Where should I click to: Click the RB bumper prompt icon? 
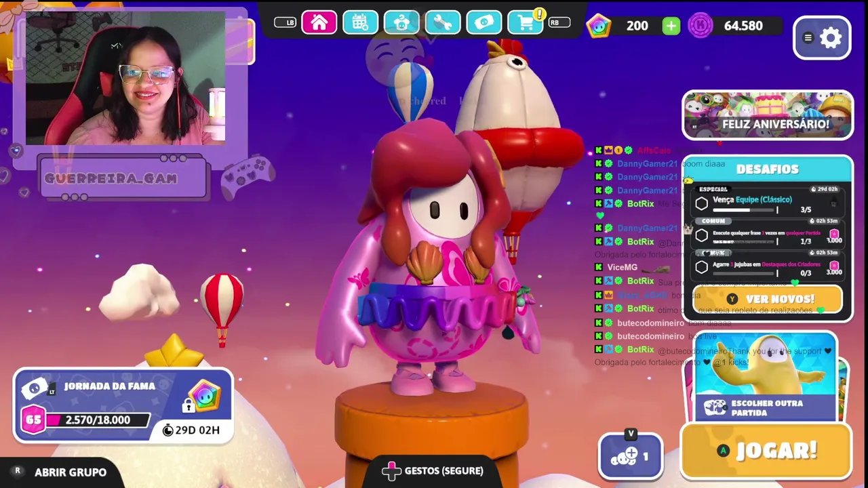pyautogui.click(x=559, y=22)
